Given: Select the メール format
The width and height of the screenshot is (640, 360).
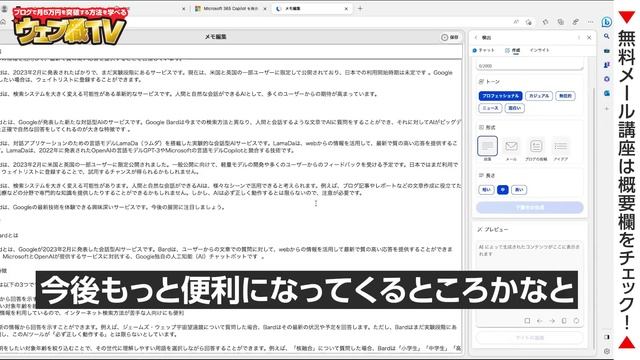Looking at the screenshot, I should click(x=511, y=149).
